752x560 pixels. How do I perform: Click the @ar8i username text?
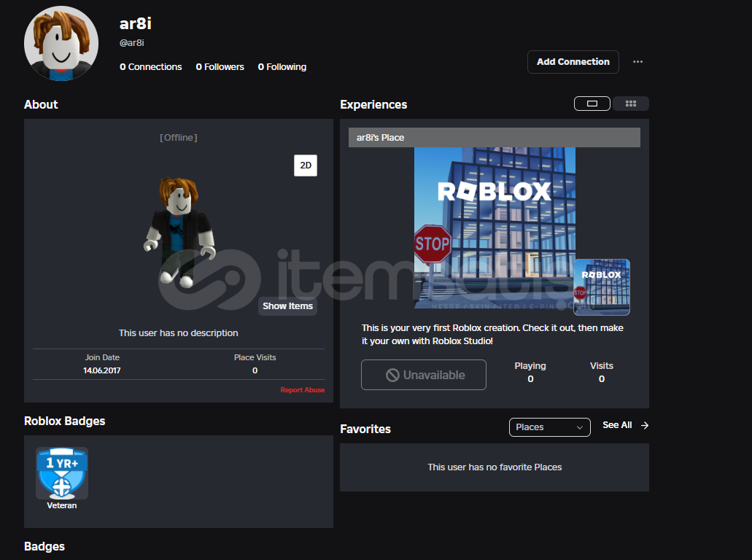132,43
